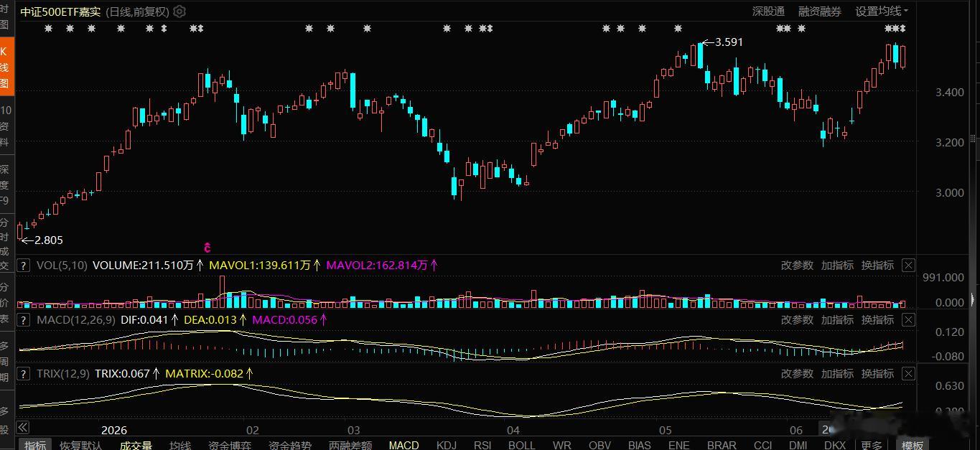The height and width of the screenshot is (450, 980).
Task: Click 深股通 at top right
Action: (x=768, y=11)
